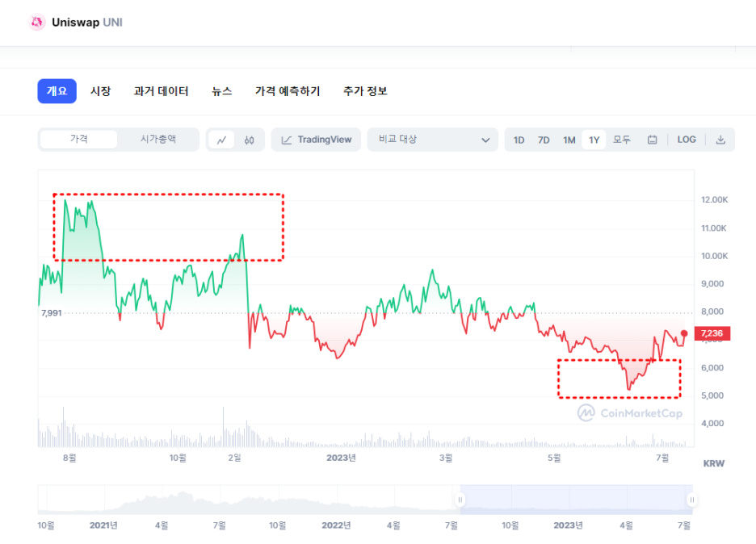756x544 pixels.
Task: Click the Uniswap UNI title text
Action: pyautogui.click(x=86, y=23)
